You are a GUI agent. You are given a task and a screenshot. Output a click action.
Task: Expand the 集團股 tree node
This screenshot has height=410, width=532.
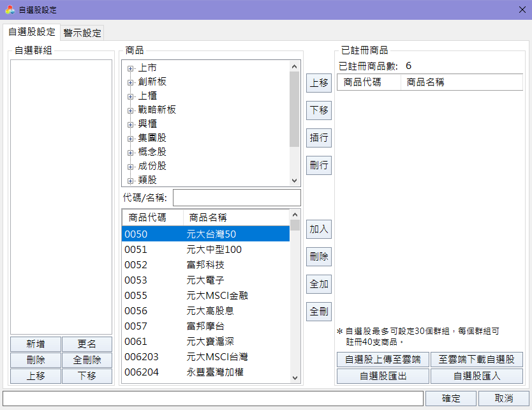(130, 139)
